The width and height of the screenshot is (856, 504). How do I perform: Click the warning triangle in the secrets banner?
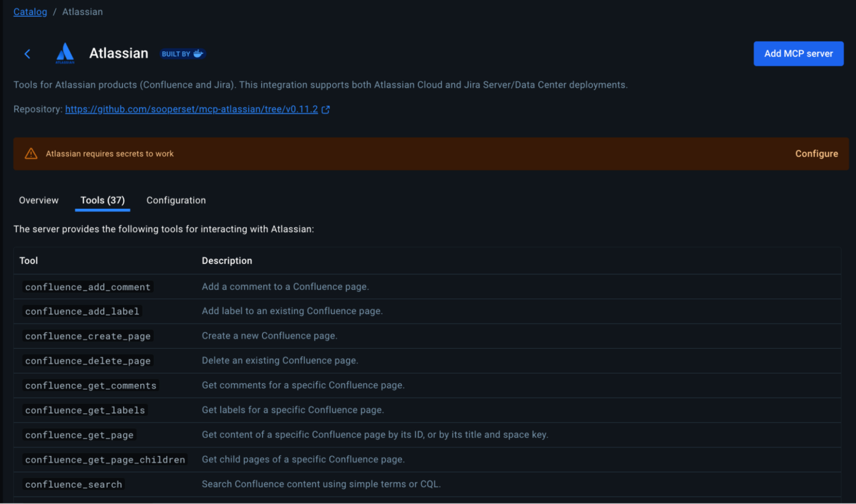tap(31, 153)
